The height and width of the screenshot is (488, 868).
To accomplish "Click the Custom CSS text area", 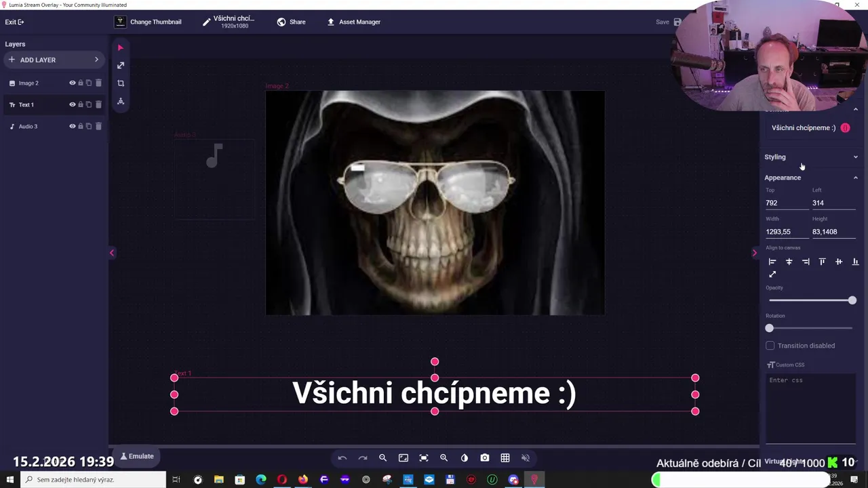I will [811, 408].
